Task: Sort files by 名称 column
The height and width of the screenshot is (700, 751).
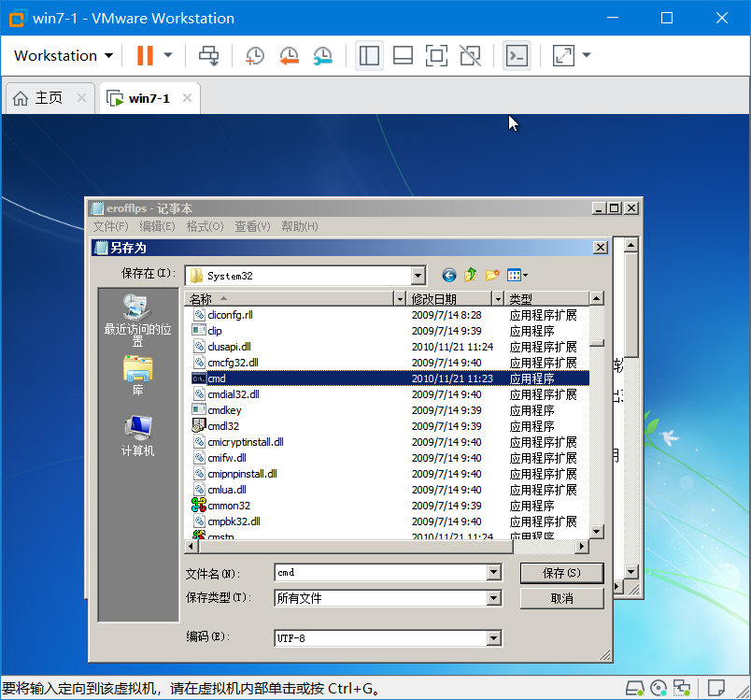Action: [x=289, y=299]
